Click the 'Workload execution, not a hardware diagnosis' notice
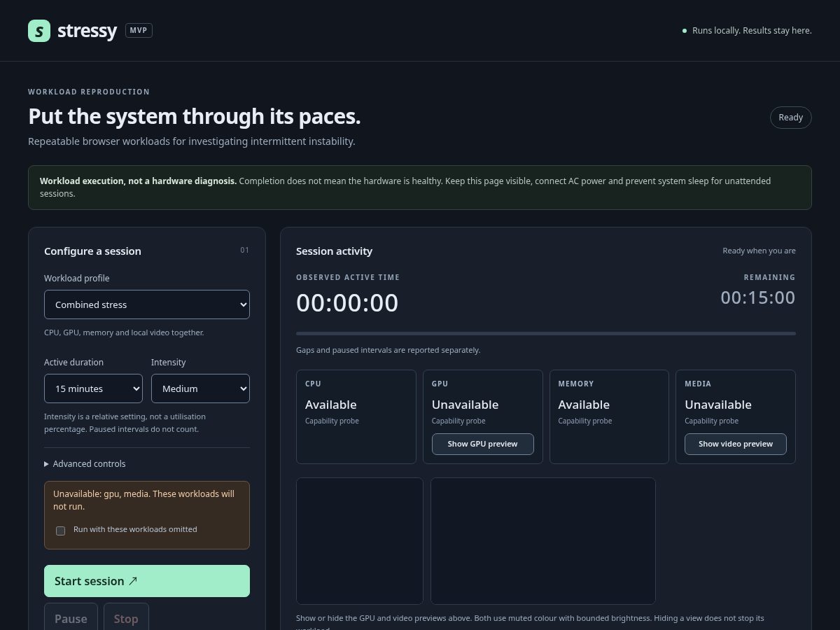 (x=420, y=188)
